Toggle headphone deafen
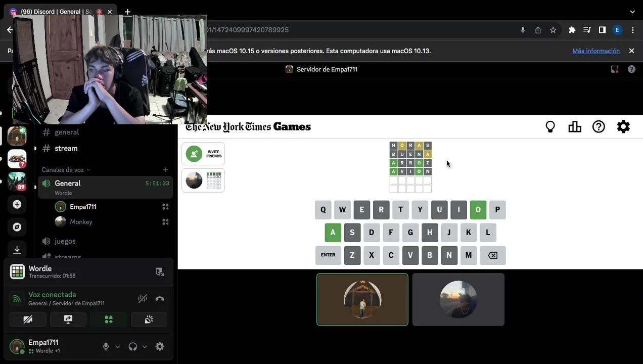The height and width of the screenshot is (364, 643). point(133,346)
